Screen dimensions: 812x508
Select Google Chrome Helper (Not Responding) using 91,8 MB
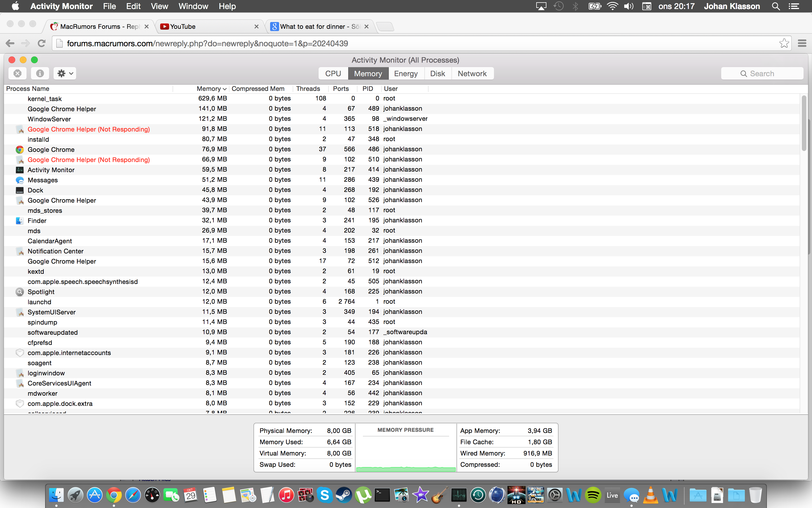402,129
